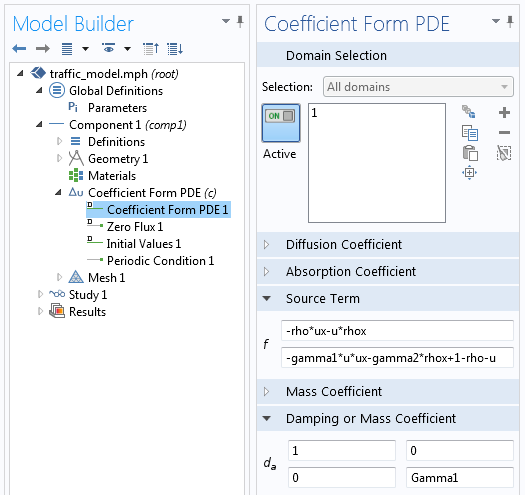The image size is (525, 495).
Task: Click the paste selection icon
Action: coord(470,153)
